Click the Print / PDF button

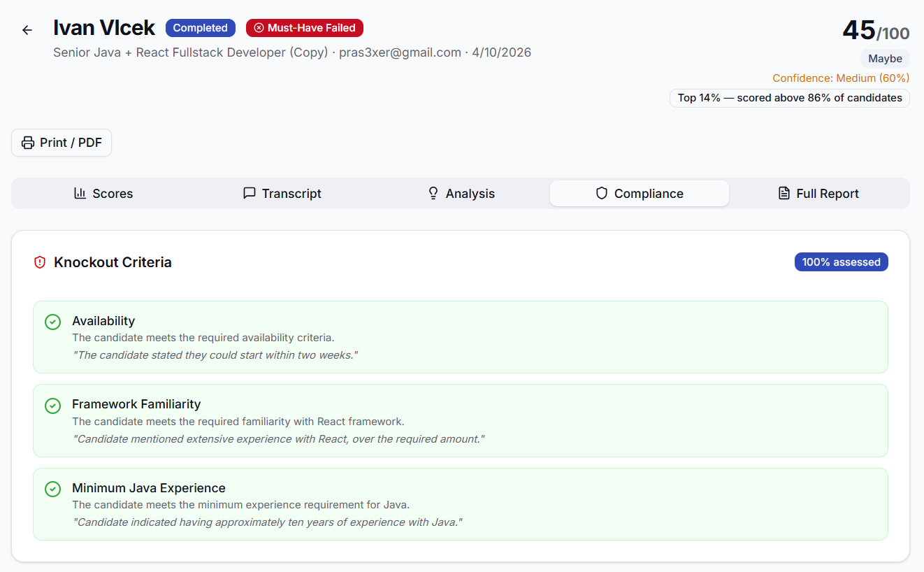(61, 142)
